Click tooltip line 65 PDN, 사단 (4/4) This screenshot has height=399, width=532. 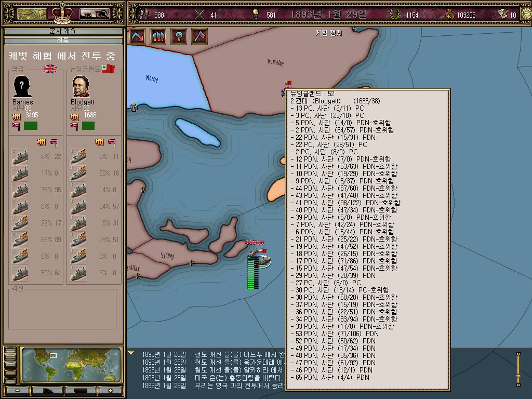click(330, 377)
